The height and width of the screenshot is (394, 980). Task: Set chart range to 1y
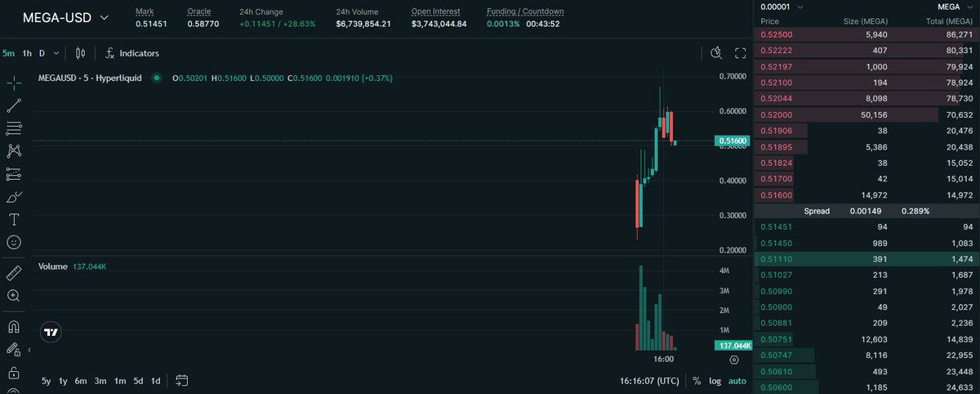[63, 381]
